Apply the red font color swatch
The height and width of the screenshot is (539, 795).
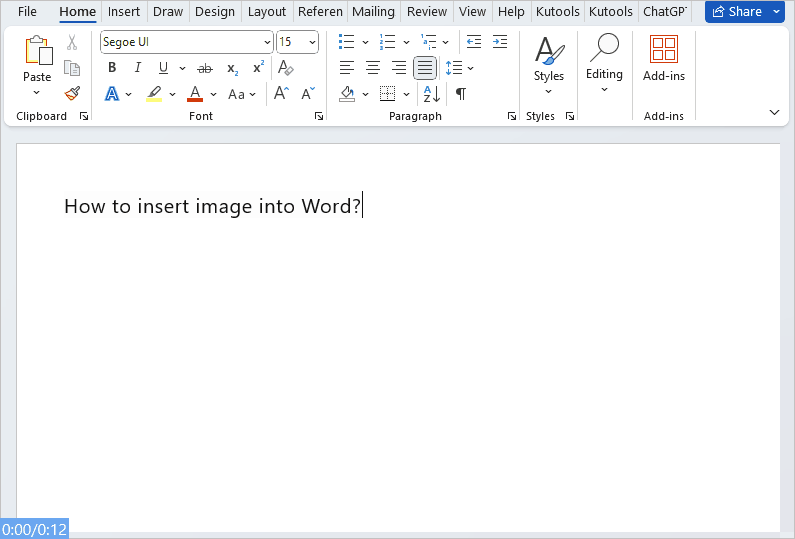click(195, 94)
